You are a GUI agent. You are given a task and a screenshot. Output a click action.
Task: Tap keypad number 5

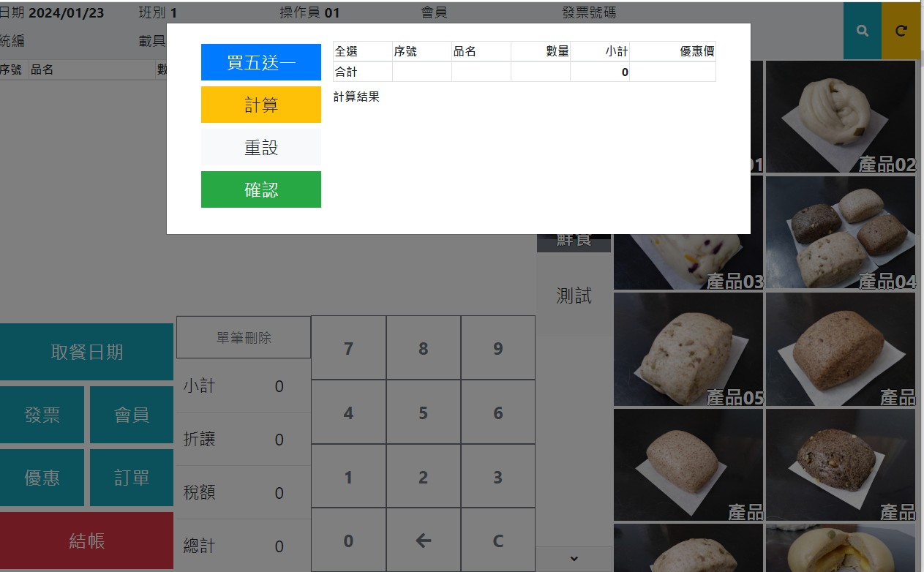(x=423, y=413)
